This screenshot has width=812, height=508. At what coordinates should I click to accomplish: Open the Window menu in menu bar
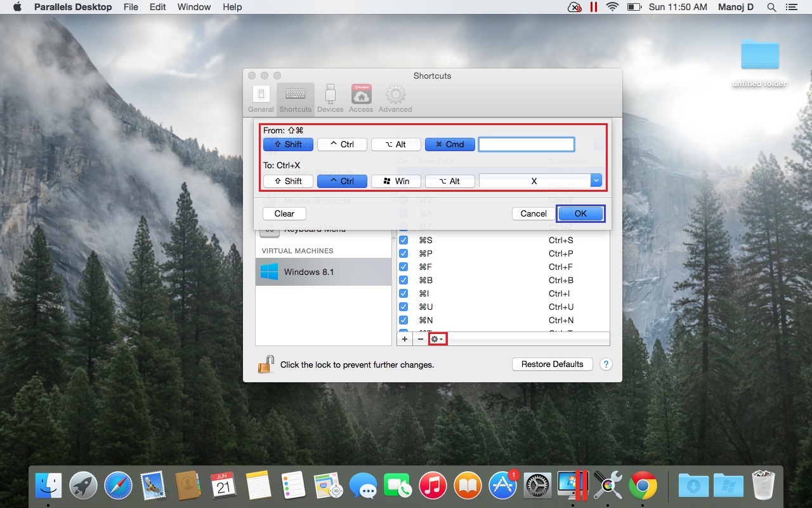pyautogui.click(x=194, y=7)
